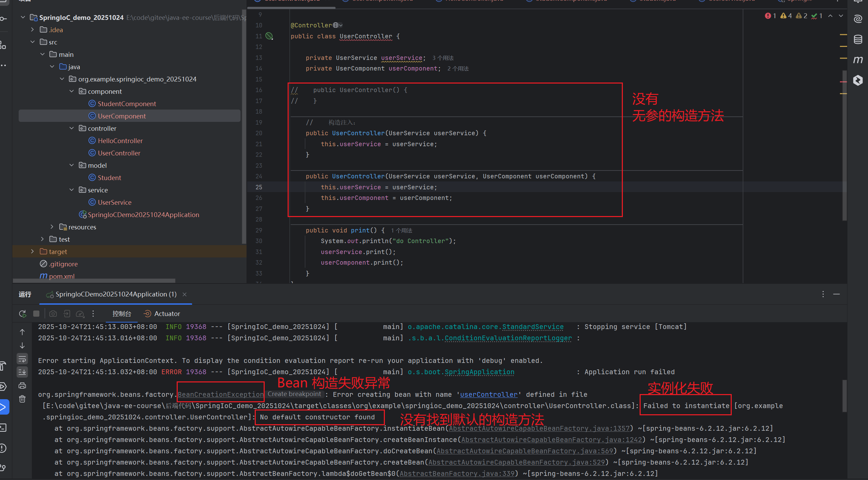Click the red error stripe mark
This screenshot has height=480, width=868.
click(843, 82)
